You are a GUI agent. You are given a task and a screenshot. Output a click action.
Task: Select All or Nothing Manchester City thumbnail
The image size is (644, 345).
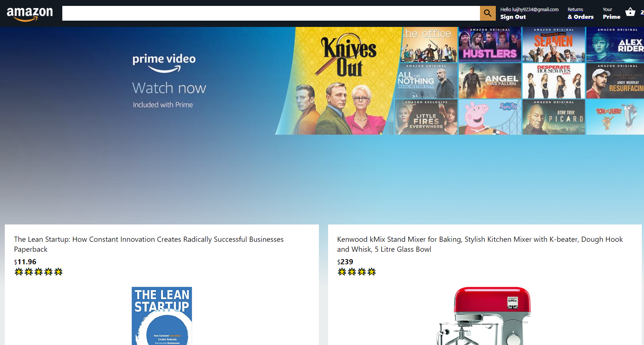427,81
